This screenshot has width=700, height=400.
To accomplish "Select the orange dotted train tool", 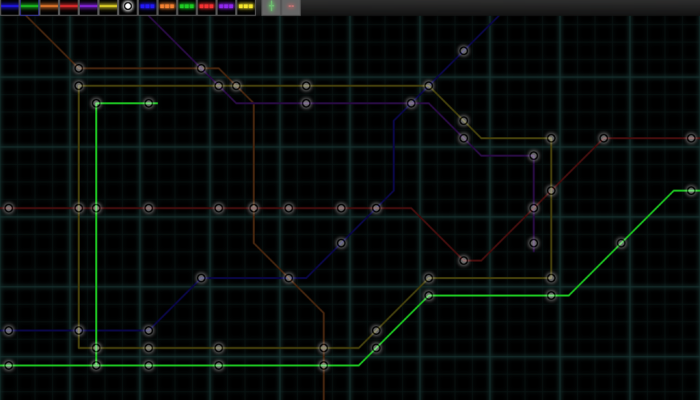I will [x=167, y=7].
